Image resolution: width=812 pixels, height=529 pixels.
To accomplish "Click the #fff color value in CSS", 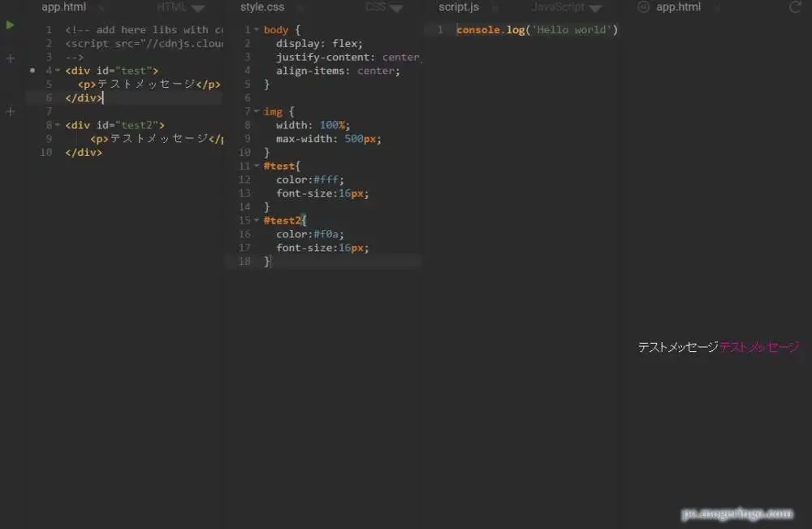I will (326, 180).
